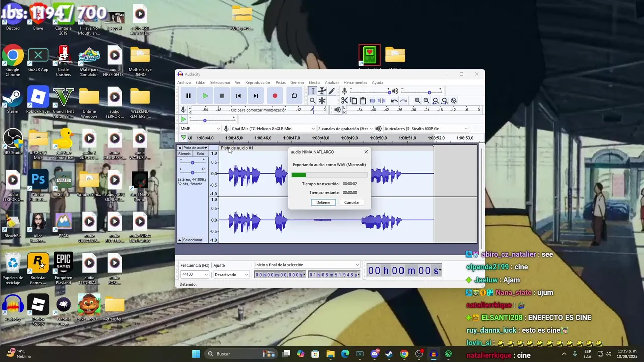This screenshot has height=362, width=644.
Task: Toggle the Loop playback button
Action: click(294, 96)
